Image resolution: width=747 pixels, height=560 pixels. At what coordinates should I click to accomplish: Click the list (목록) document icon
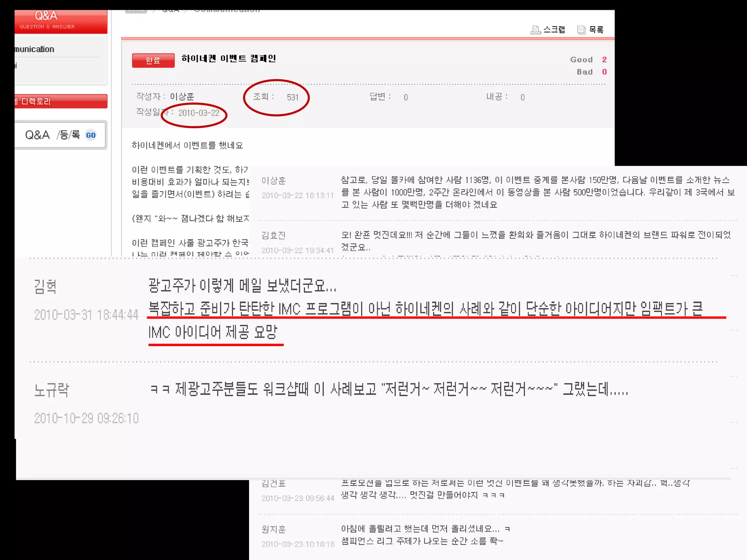click(x=581, y=30)
